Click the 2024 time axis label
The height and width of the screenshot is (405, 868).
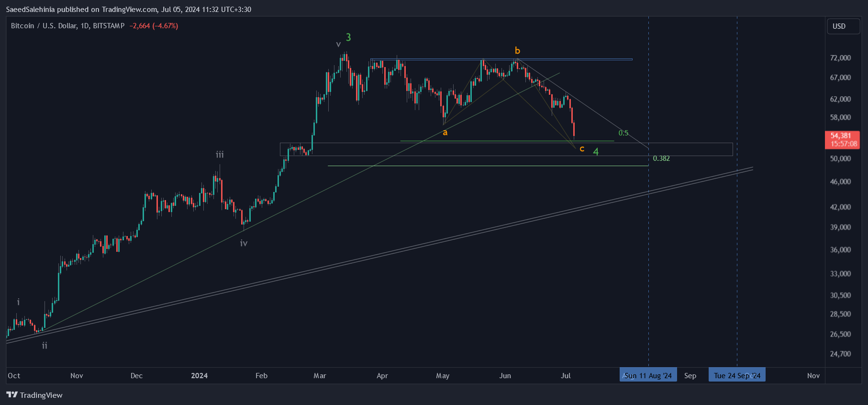click(199, 376)
